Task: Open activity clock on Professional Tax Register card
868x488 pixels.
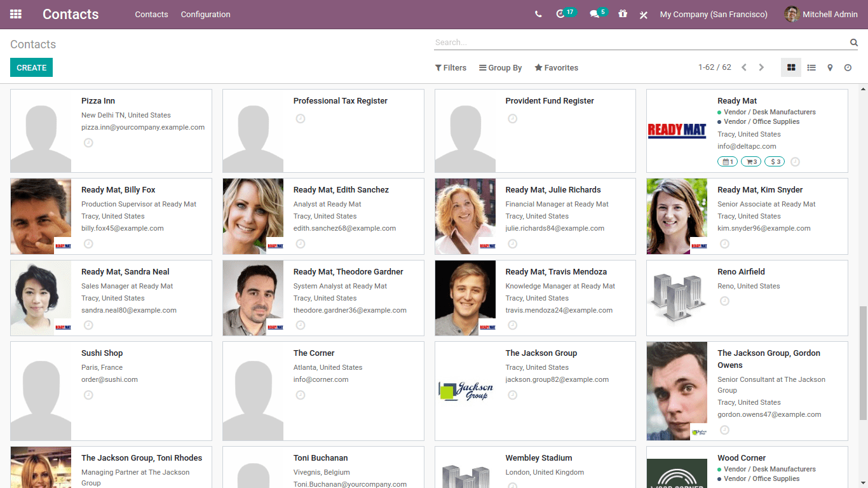Action: [x=301, y=119]
